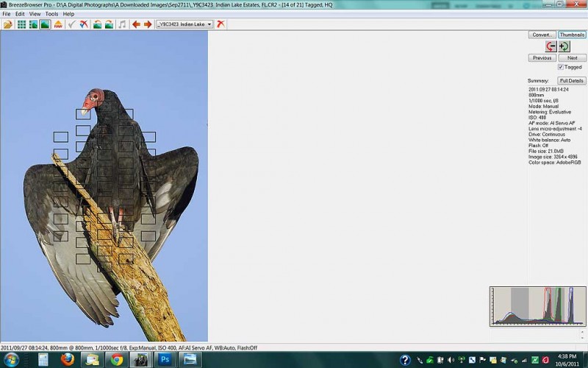This screenshot has height=368, width=588.
Task: Click the green rotate clockwise icon
Action: [x=564, y=46]
